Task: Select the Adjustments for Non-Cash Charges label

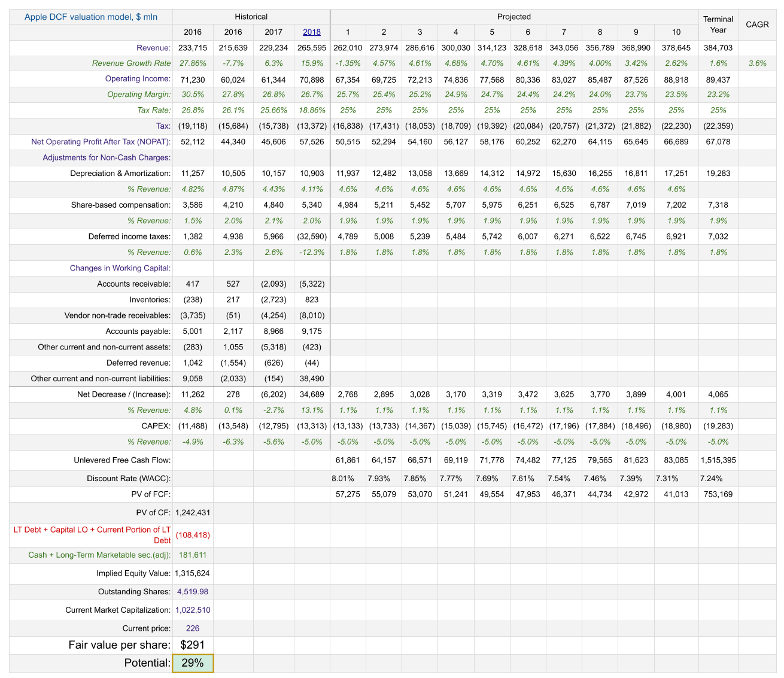Action: click(107, 157)
